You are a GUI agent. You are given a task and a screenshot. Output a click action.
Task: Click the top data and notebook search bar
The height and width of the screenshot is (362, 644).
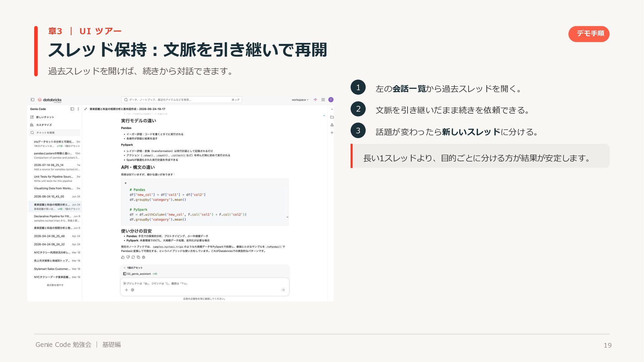point(181,100)
